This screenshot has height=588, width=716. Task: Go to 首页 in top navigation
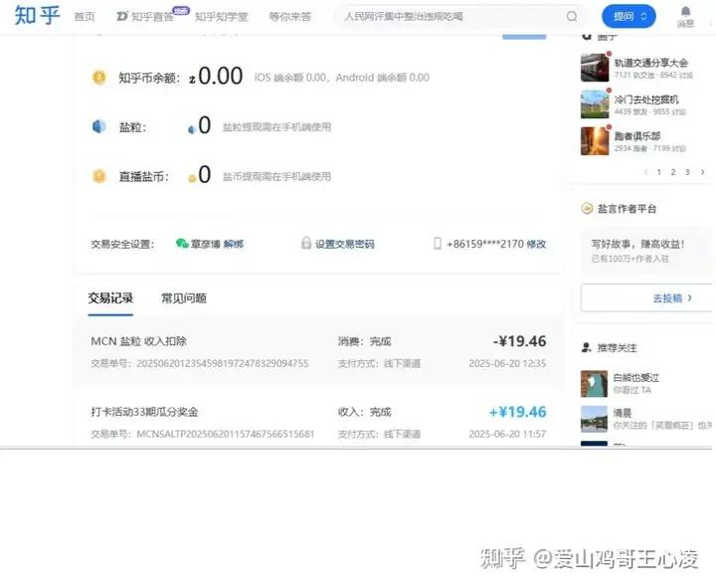[x=85, y=17]
